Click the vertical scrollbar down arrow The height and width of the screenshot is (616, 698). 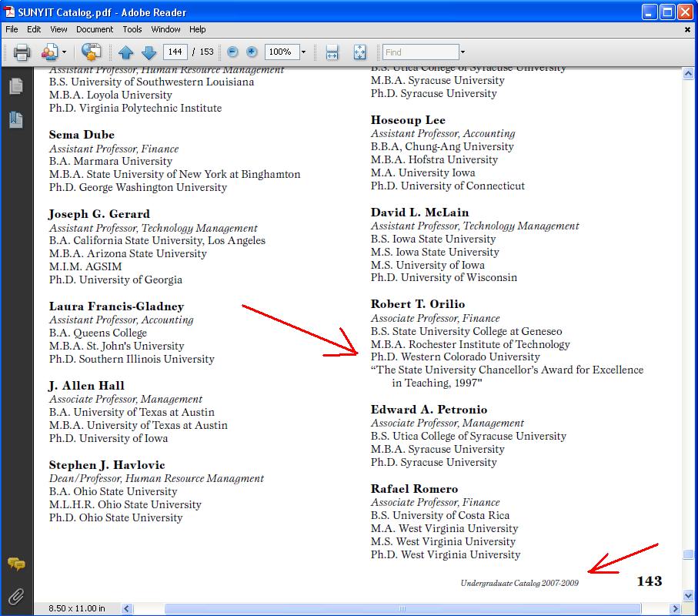click(x=688, y=595)
